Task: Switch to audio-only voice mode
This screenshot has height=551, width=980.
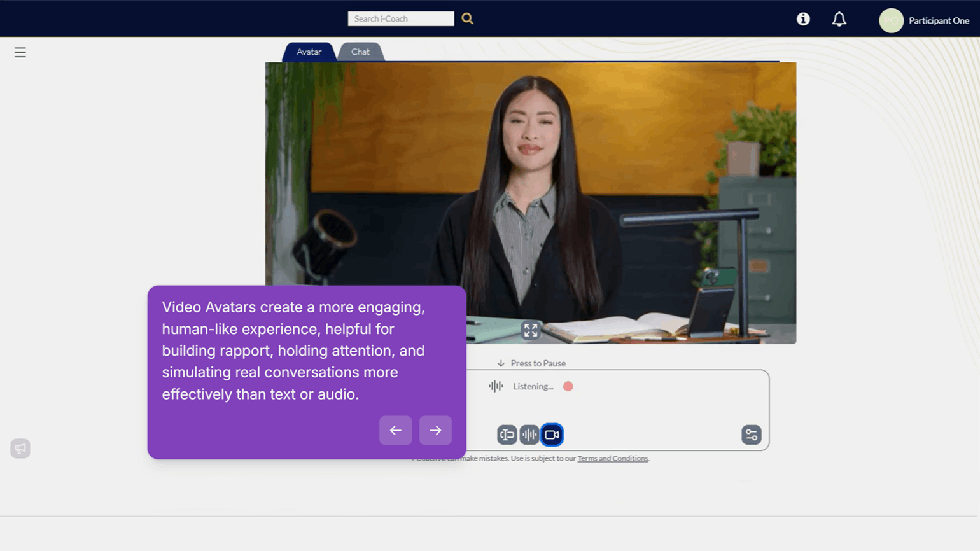Action: (529, 435)
